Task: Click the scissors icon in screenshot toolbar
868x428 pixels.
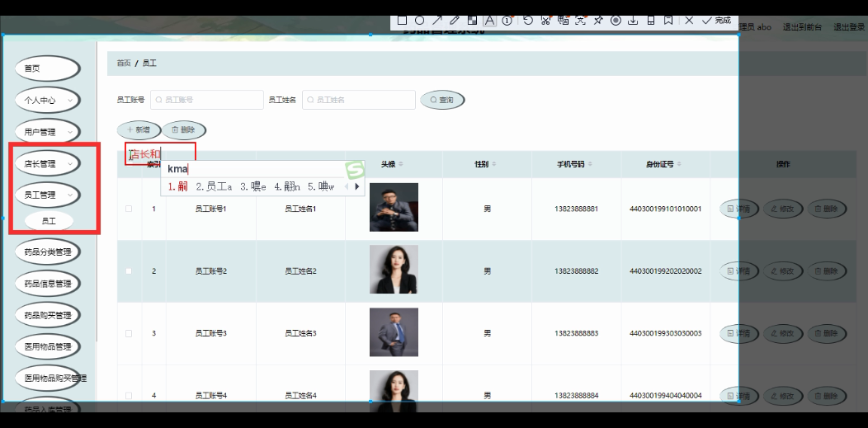Action: coord(545,21)
